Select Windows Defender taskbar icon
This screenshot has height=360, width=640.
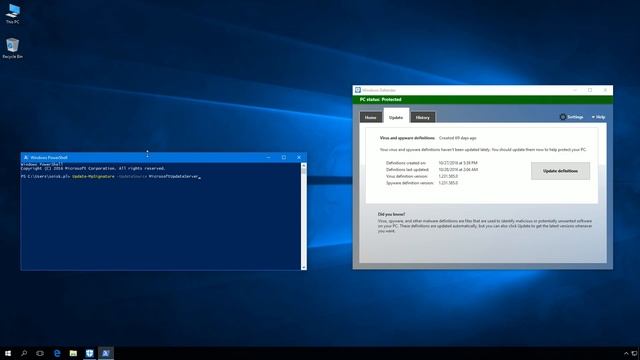tap(89, 353)
